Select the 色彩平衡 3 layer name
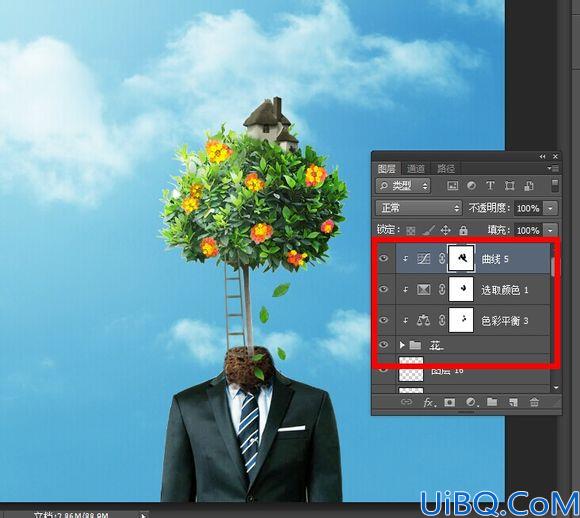This screenshot has height=518, width=580. 505,321
